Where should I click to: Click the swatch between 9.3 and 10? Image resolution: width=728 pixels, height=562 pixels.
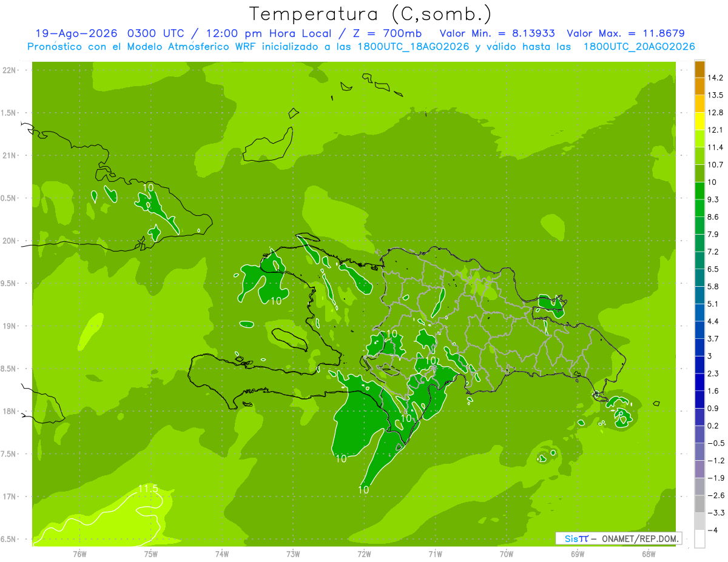699,191
